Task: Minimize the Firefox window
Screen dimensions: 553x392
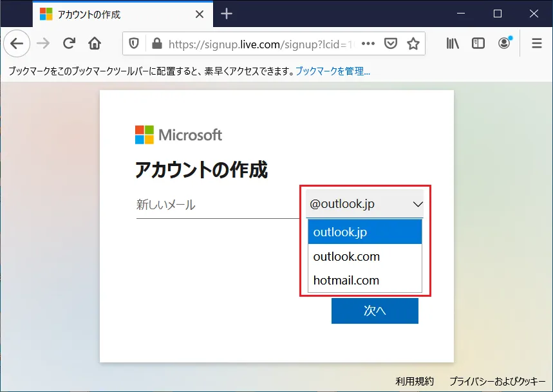Action: (460, 14)
